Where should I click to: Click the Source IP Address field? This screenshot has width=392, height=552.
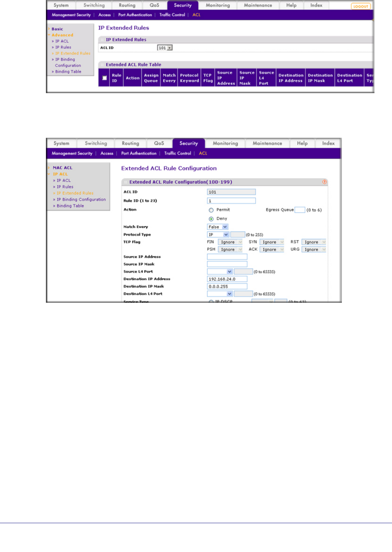pyautogui.click(x=227, y=257)
